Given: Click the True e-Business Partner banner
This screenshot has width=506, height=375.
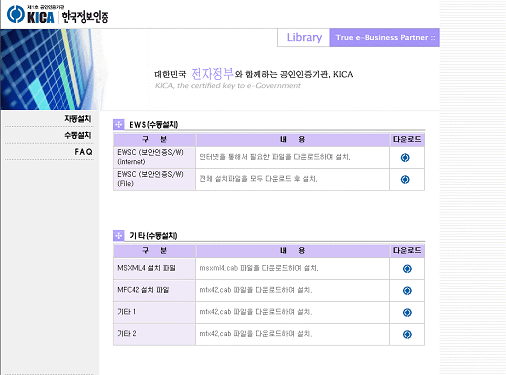Looking at the screenshot, I should click(x=385, y=37).
